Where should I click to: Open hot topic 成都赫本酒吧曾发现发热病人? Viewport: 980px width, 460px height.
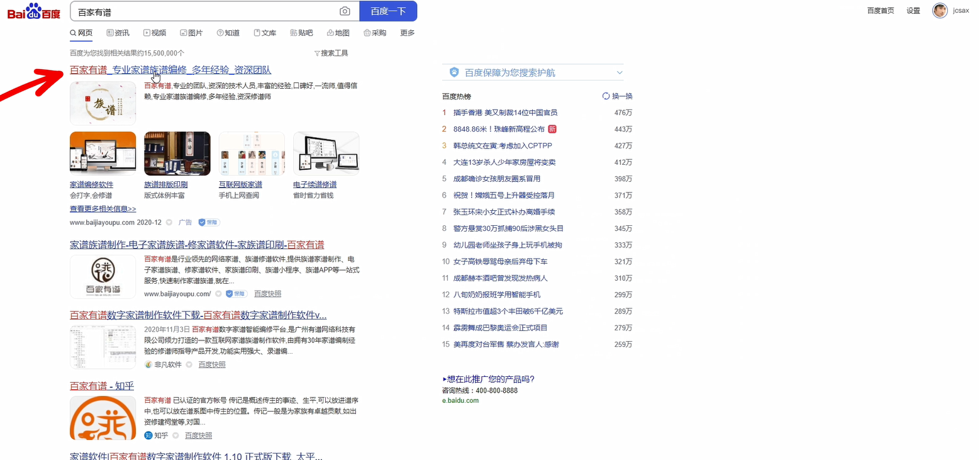click(500, 278)
